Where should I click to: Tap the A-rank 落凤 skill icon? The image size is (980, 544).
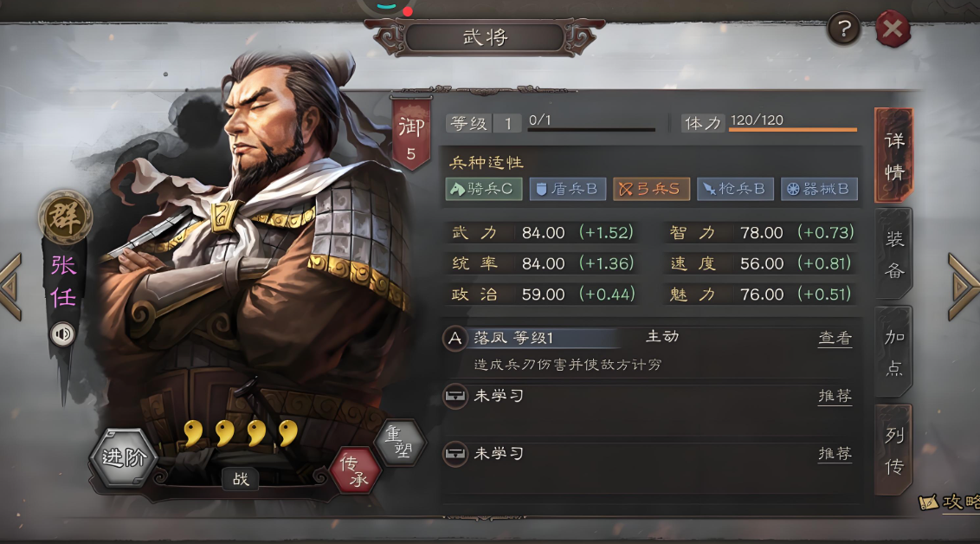click(455, 339)
